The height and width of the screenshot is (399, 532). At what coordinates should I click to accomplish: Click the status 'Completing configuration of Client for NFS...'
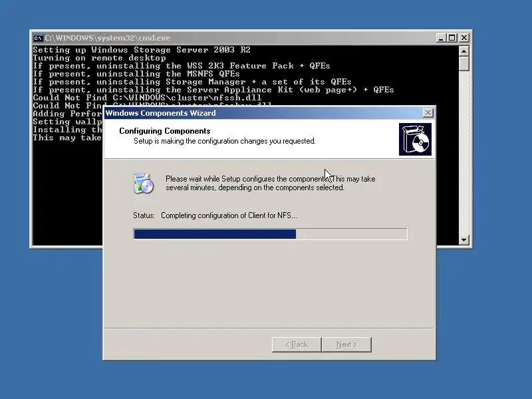(x=229, y=215)
